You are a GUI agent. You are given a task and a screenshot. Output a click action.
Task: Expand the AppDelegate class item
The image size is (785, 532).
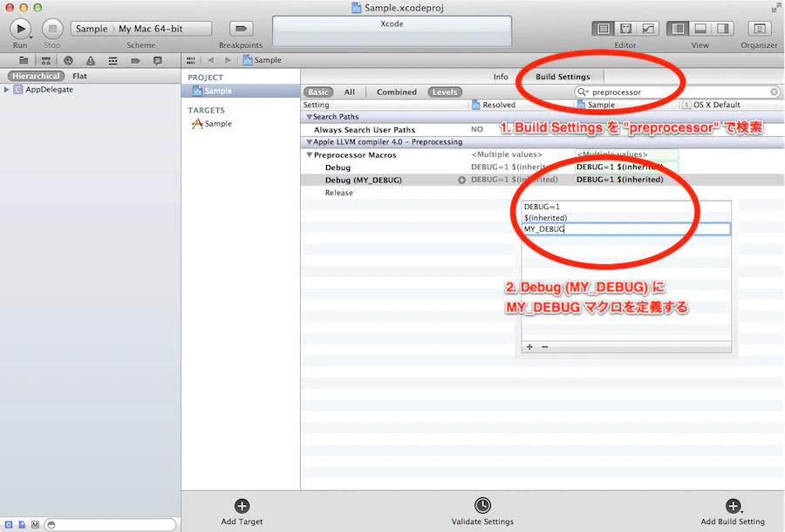(x=6, y=90)
